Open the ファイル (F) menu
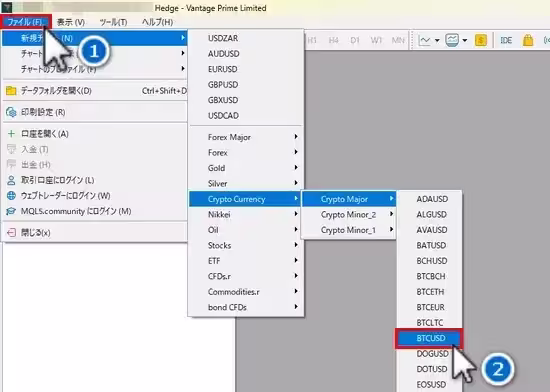 pyautogui.click(x=26, y=22)
